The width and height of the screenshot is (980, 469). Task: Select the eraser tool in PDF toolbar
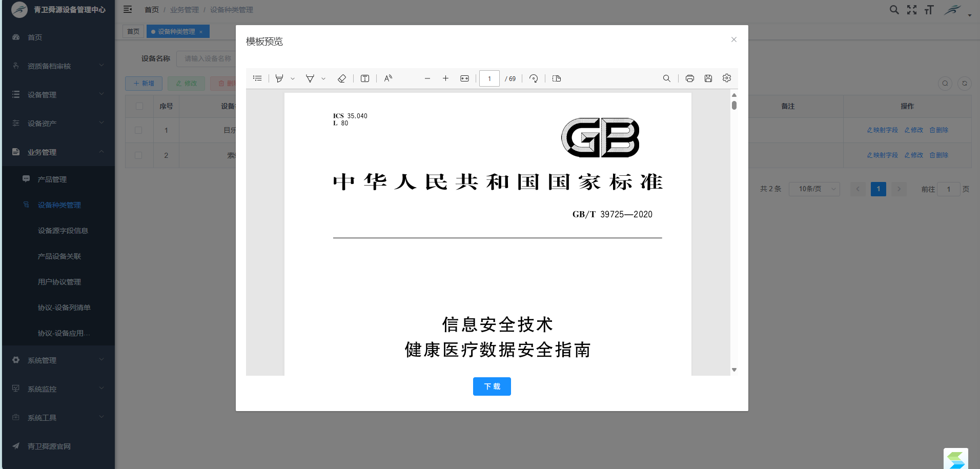[x=342, y=78]
